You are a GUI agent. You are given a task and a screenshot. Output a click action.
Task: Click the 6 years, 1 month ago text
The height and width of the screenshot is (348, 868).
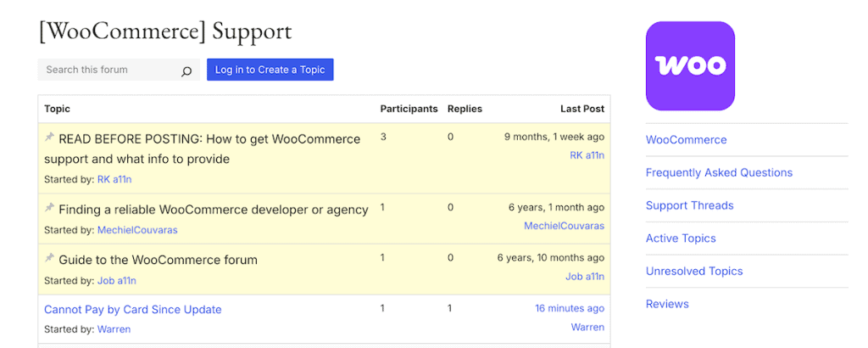(x=556, y=208)
